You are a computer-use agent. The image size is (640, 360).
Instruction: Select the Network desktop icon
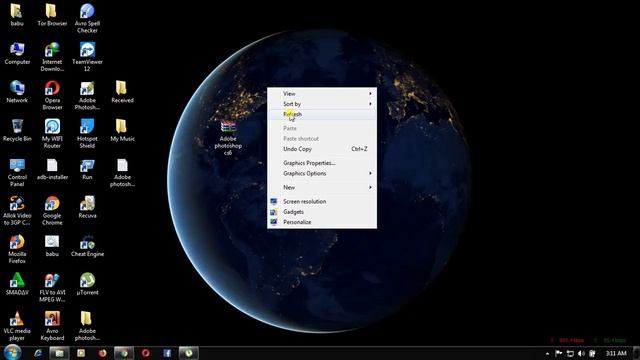point(17,91)
